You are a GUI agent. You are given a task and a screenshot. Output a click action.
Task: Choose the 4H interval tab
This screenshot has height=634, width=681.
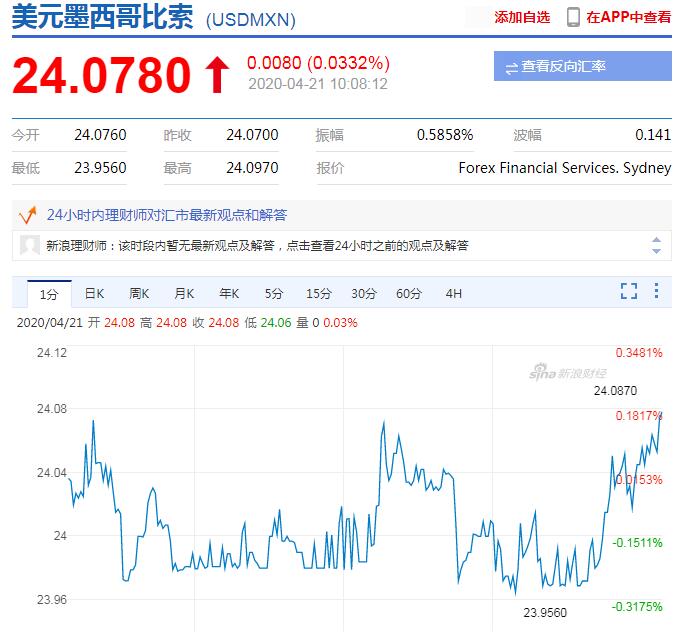(454, 294)
